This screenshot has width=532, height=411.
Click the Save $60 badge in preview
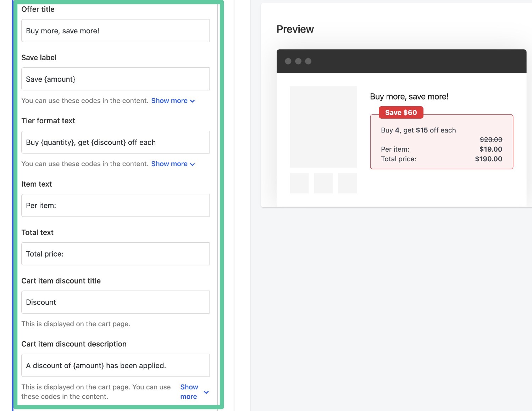[401, 113]
